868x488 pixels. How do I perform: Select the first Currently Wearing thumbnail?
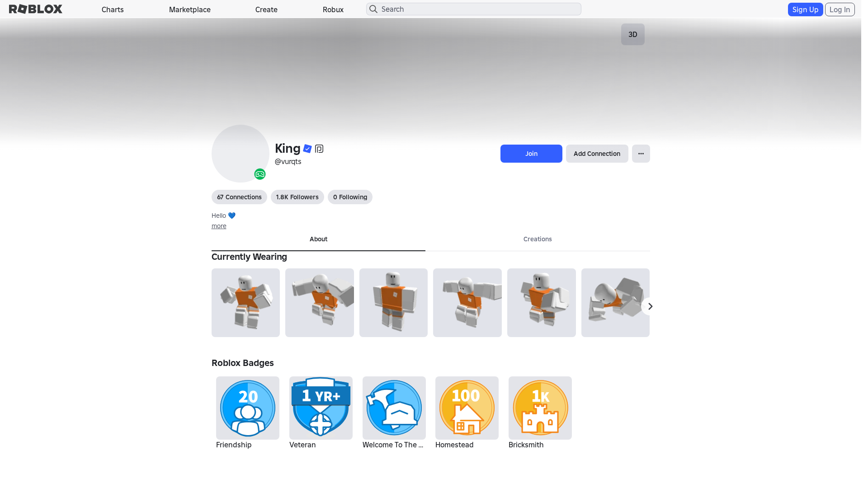pos(245,303)
